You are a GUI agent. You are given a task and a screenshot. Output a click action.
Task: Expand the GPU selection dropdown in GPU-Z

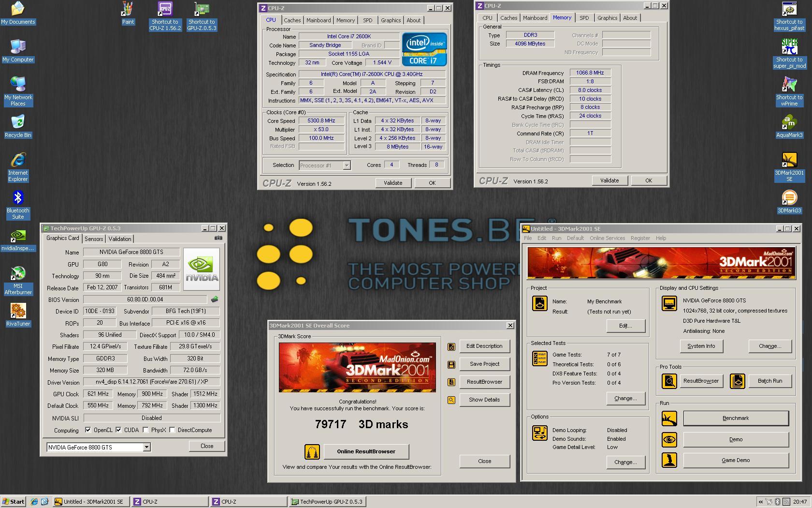(x=146, y=448)
